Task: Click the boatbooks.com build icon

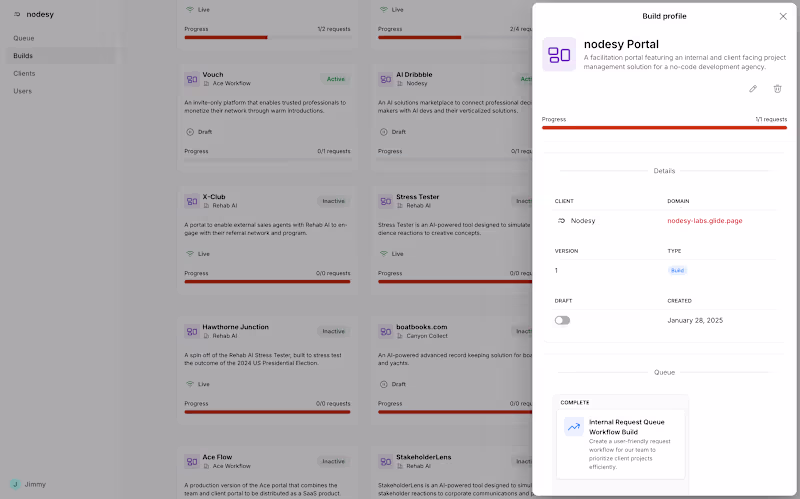Action: click(x=386, y=332)
